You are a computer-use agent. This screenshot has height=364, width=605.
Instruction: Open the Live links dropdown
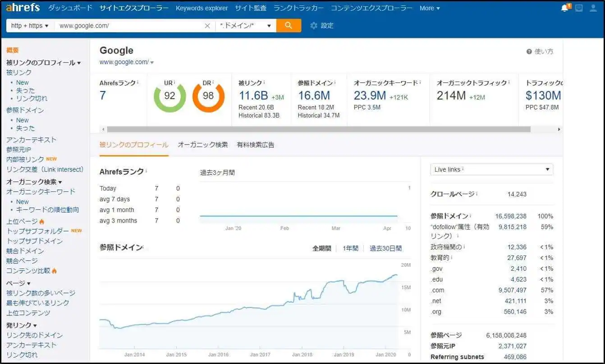492,169
